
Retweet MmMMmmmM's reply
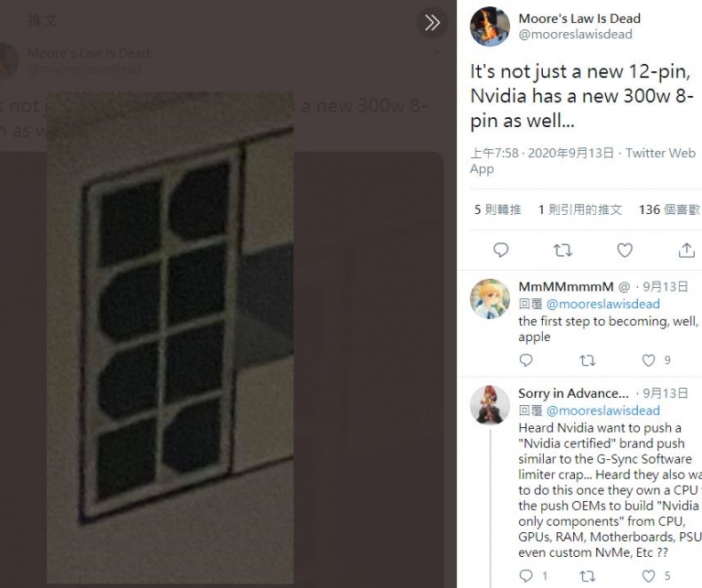point(588,360)
